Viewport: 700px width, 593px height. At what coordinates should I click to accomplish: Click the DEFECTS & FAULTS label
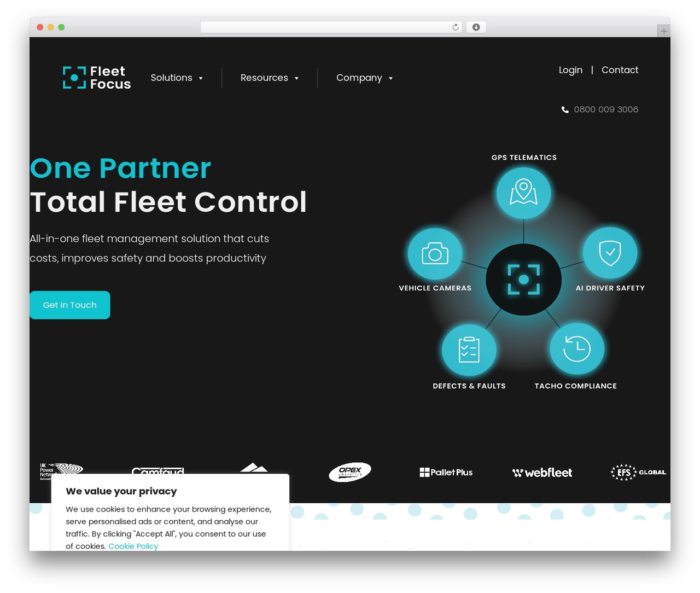coord(469,386)
